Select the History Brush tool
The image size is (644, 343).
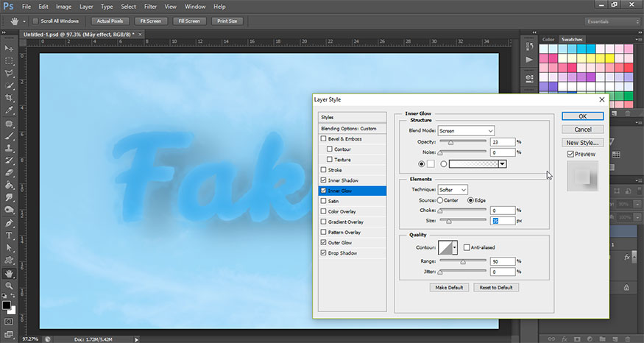pyautogui.click(x=9, y=160)
